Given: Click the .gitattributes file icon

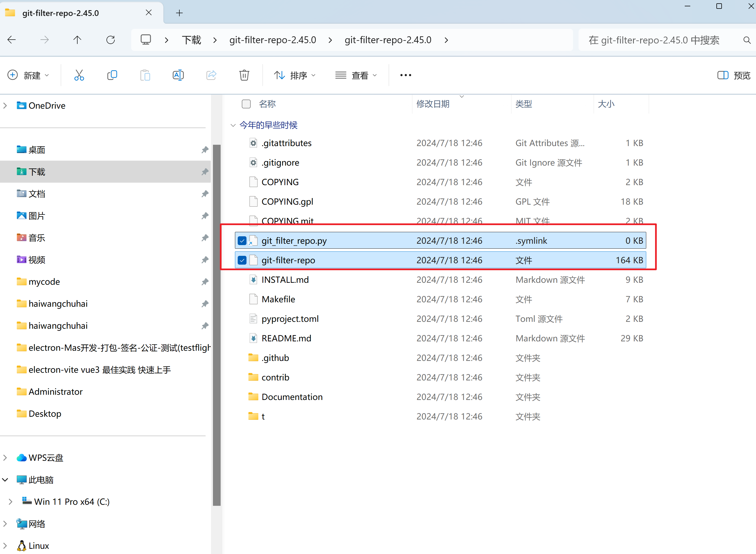Looking at the screenshot, I should tap(254, 143).
